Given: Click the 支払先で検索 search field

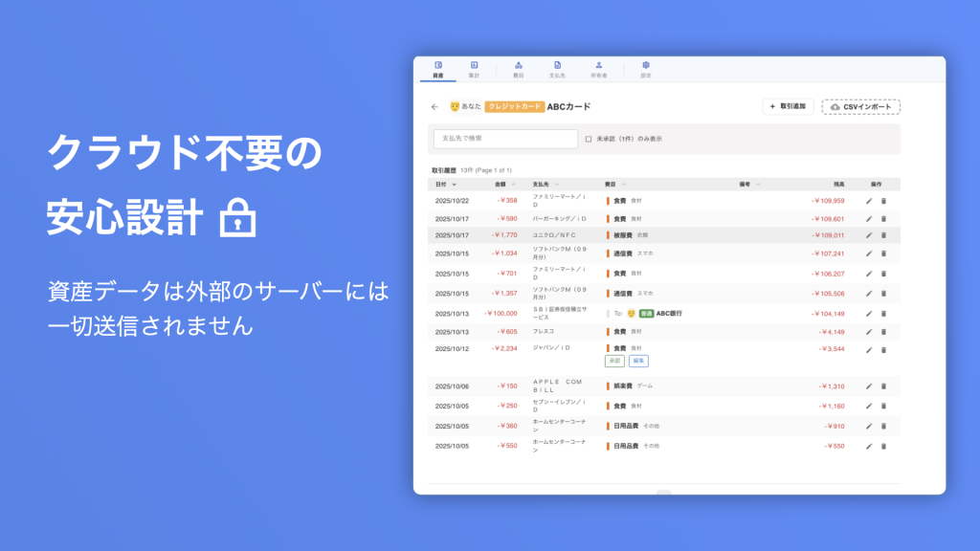Looking at the screenshot, I should click(x=505, y=139).
